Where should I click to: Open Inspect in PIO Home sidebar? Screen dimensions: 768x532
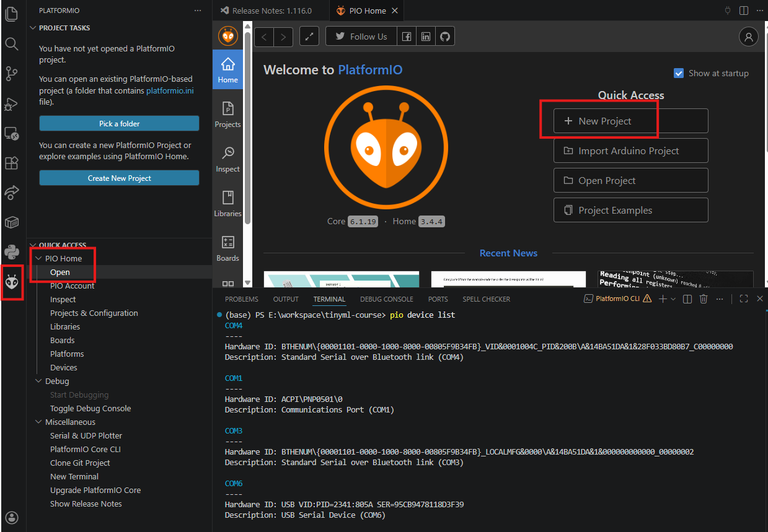point(228,160)
